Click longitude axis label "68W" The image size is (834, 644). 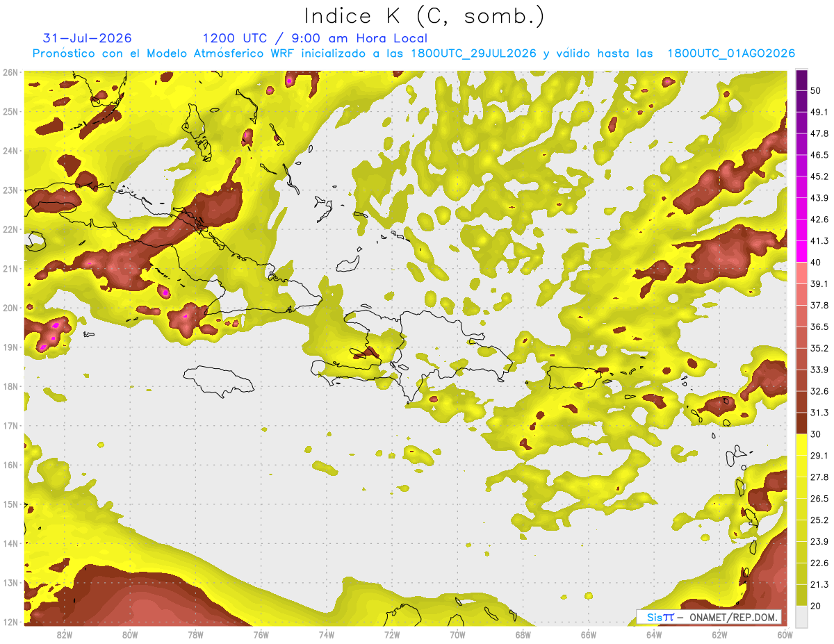(x=523, y=634)
